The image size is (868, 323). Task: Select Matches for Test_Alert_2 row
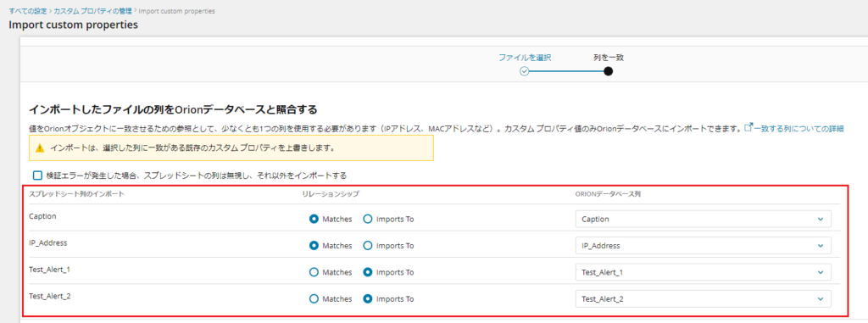[x=314, y=298]
